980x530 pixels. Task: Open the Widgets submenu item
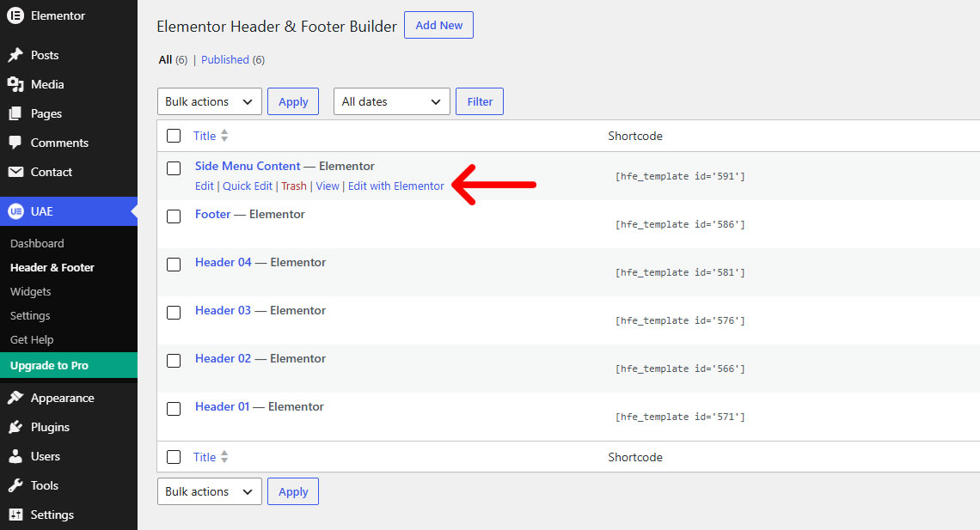click(x=31, y=291)
